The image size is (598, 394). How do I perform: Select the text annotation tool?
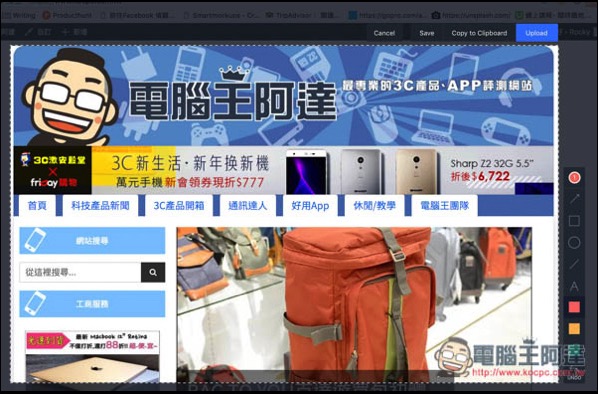tap(574, 286)
